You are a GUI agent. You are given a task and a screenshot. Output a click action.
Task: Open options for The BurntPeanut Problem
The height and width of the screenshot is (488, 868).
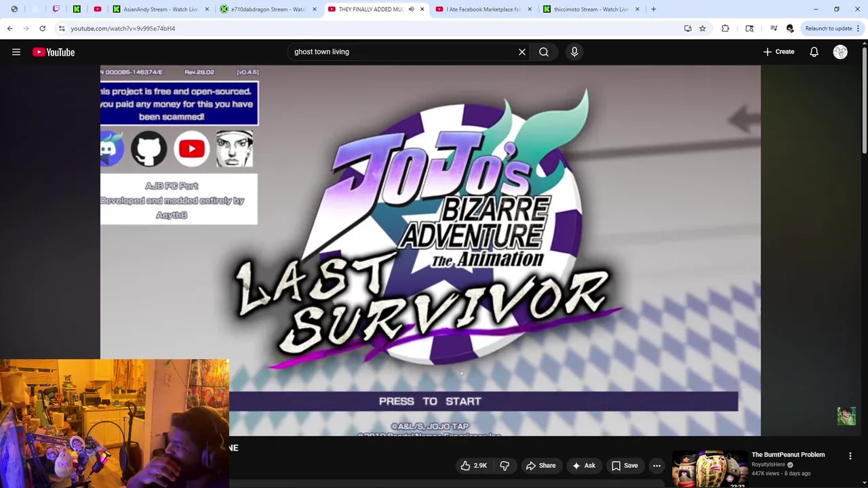[x=850, y=456]
